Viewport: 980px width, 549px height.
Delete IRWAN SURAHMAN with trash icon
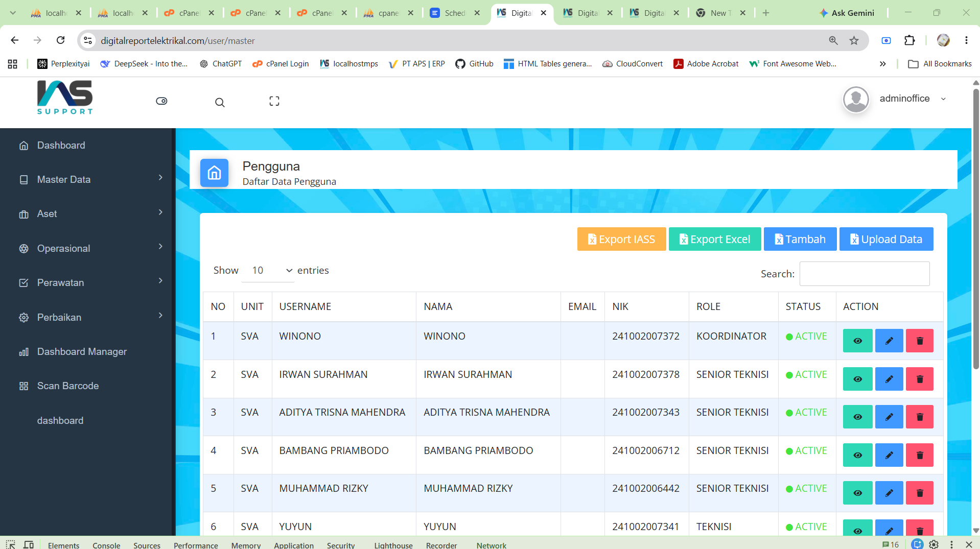coord(920,379)
